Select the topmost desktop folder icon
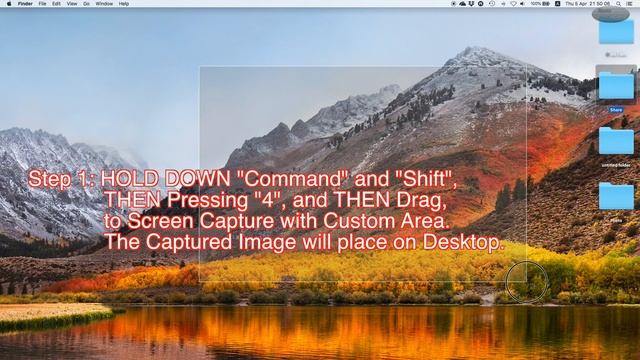640x360 pixels. (x=616, y=31)
